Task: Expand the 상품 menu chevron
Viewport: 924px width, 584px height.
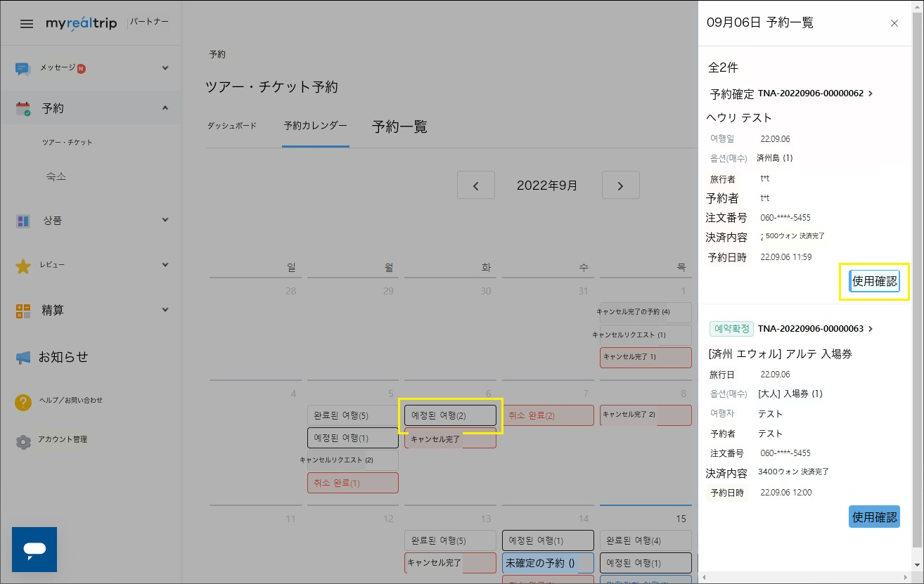Action: (165, 220)
